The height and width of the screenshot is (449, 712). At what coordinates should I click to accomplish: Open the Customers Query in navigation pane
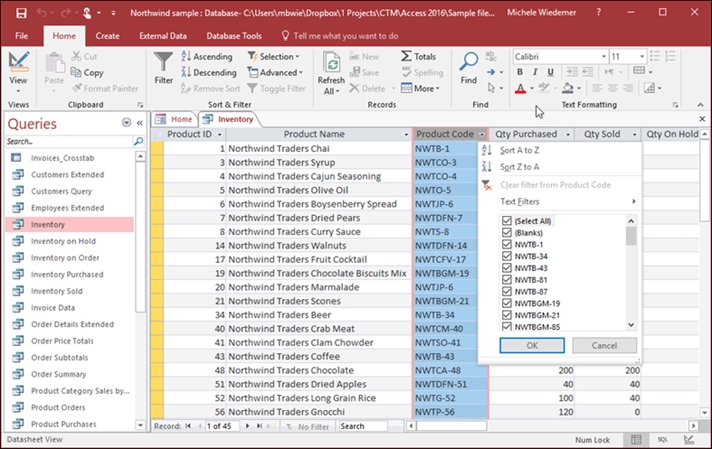[61, 191]
